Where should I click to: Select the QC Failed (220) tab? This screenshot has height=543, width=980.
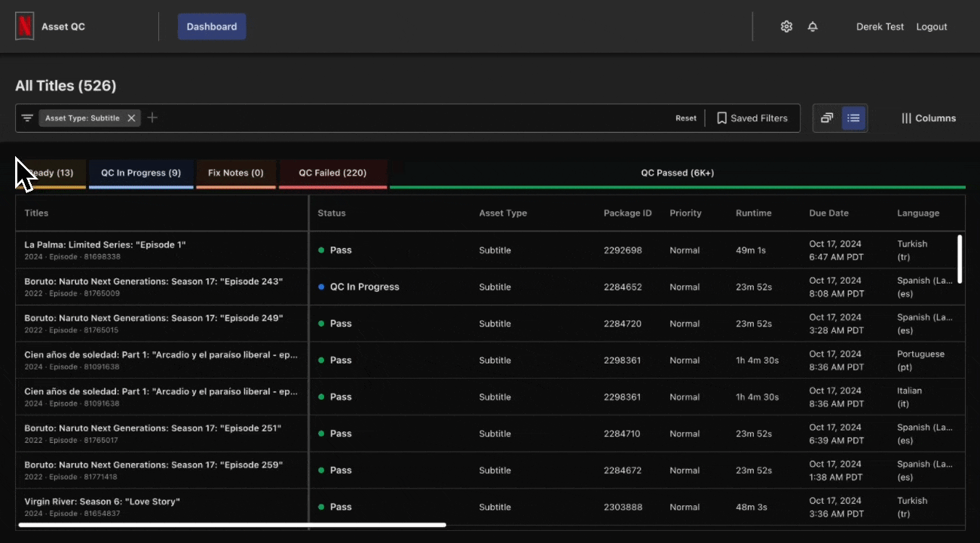[332, 173]
